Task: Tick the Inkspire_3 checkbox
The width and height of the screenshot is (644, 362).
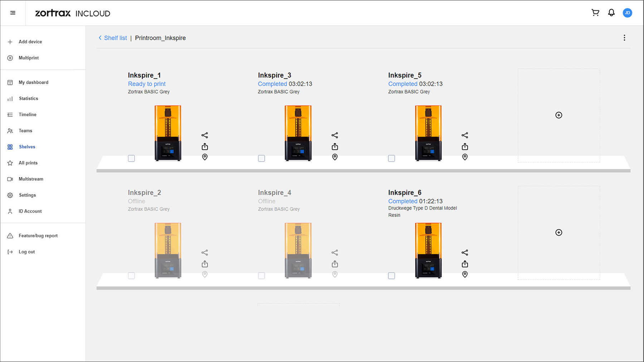Action: pyautogui.click(x=262, y=158)
